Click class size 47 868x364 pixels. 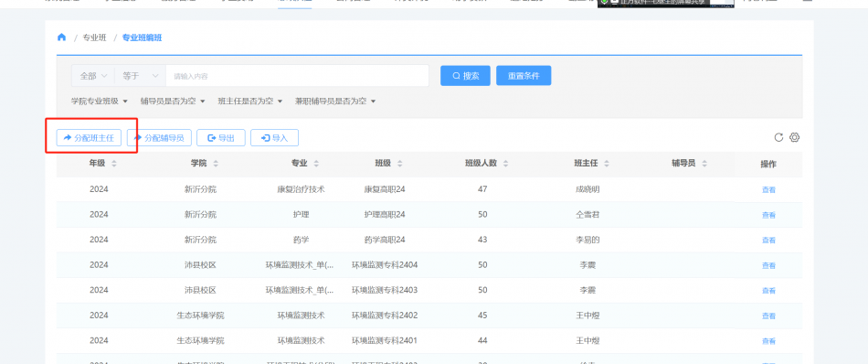click(x=482, y=189)
